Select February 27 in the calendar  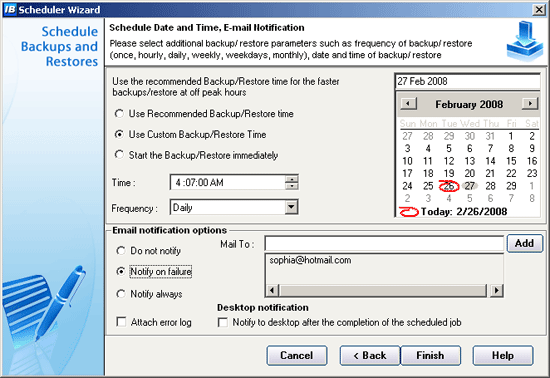(x=470, y=186)
